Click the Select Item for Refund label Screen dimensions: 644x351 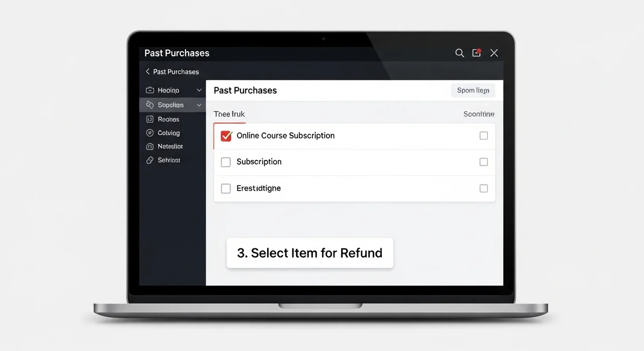point(309,253)
